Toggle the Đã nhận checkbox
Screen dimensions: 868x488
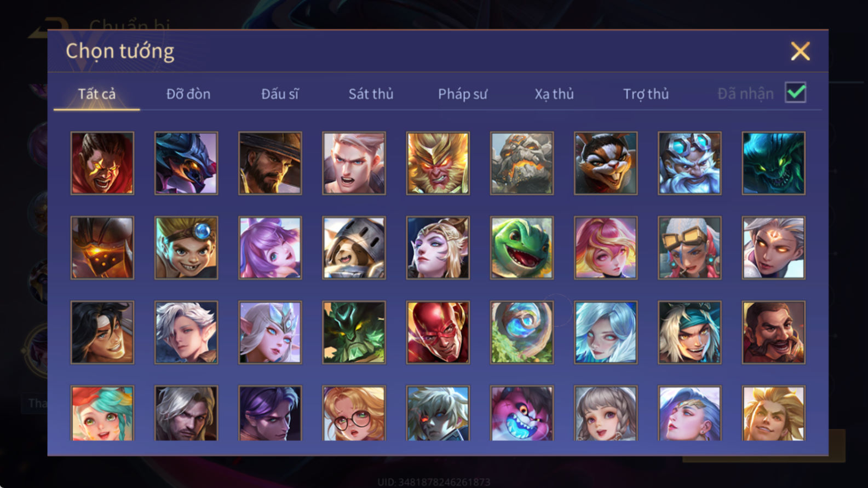(795, 92)
